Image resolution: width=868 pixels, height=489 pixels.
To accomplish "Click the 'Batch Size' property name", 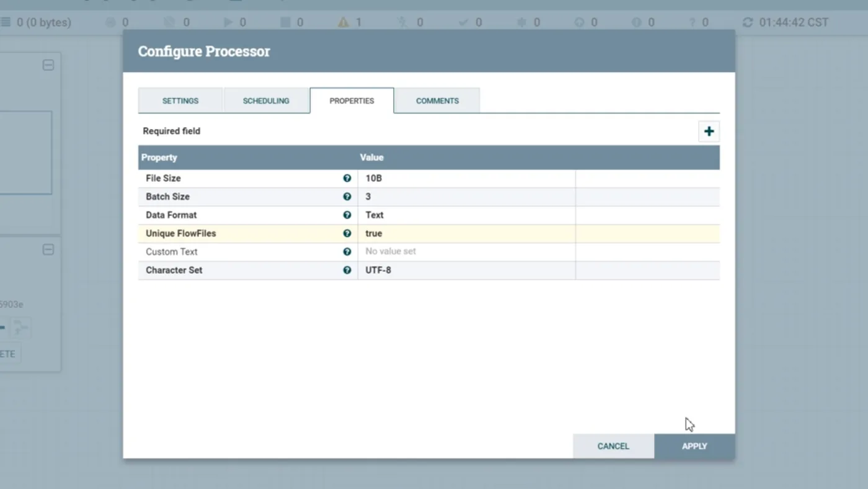I will (x=167, y=197).
